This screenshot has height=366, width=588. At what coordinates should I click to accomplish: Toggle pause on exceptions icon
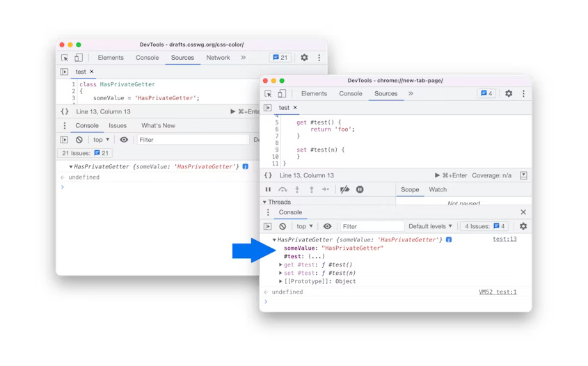pos(360,189)
